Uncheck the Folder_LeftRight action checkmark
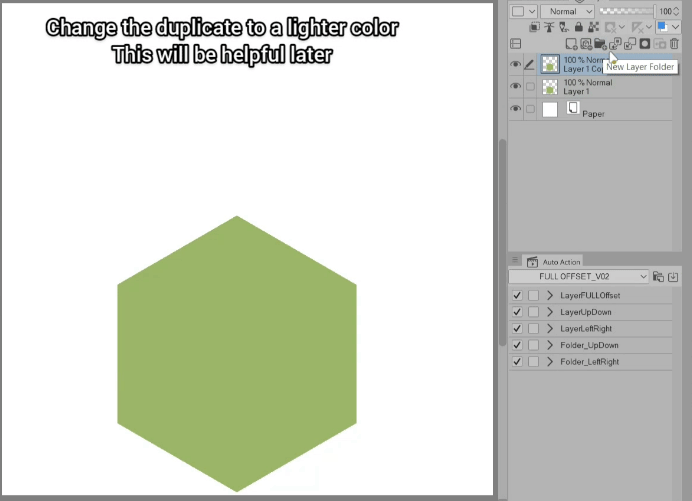 (517, 362)
